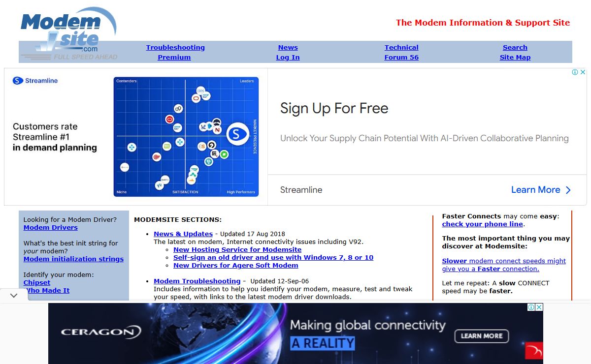
Task: Click Customers rate Streamline #1 text
Action: 55,137
